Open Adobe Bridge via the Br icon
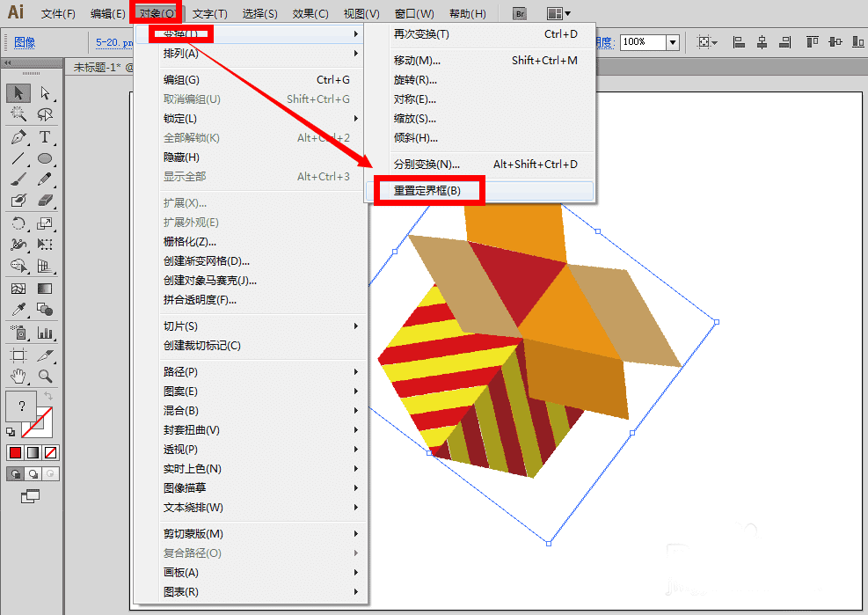 click(x=519, y=13)
